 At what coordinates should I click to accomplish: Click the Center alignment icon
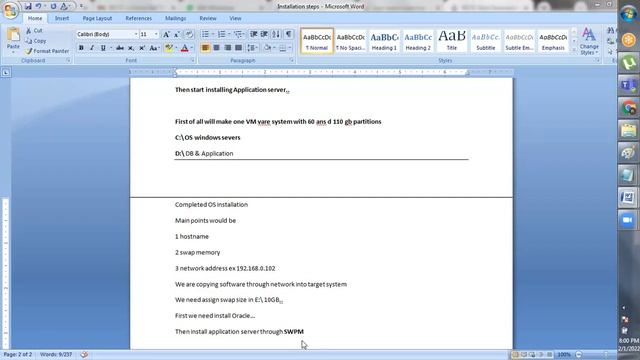click(216, 48)
